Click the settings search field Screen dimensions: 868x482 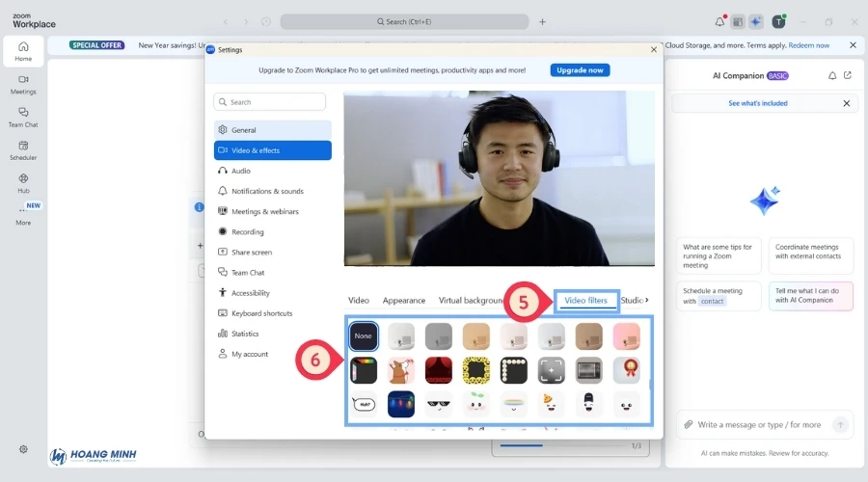click(270, 101)
